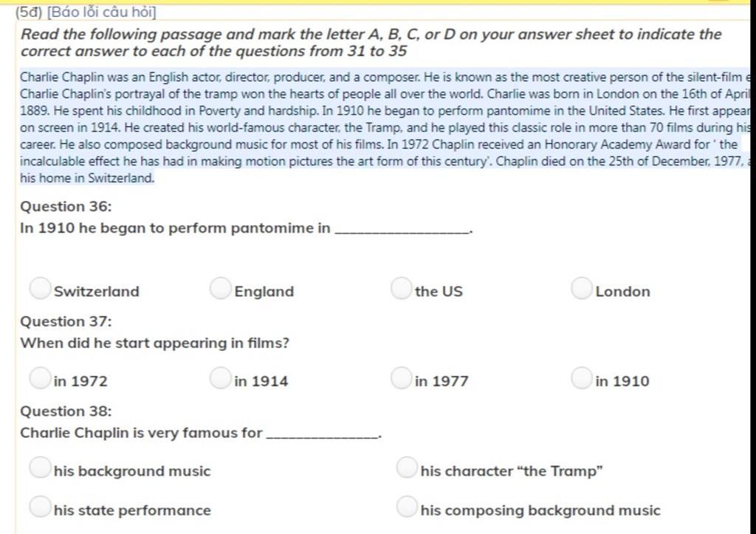Choose his character "the Tramp" answer
This screenshot has height=534, width=756.
pyautogui.click(x=407, y=468)
